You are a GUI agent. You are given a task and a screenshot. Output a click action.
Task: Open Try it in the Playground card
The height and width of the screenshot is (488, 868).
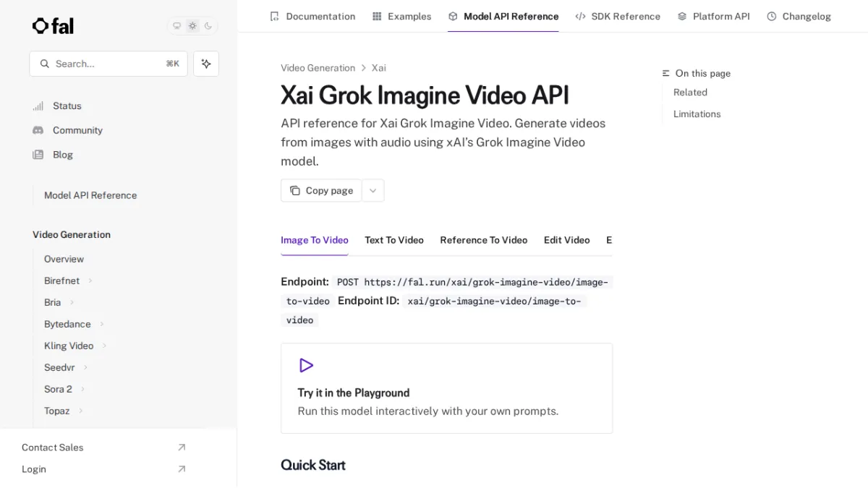click(x=446, y=388)
